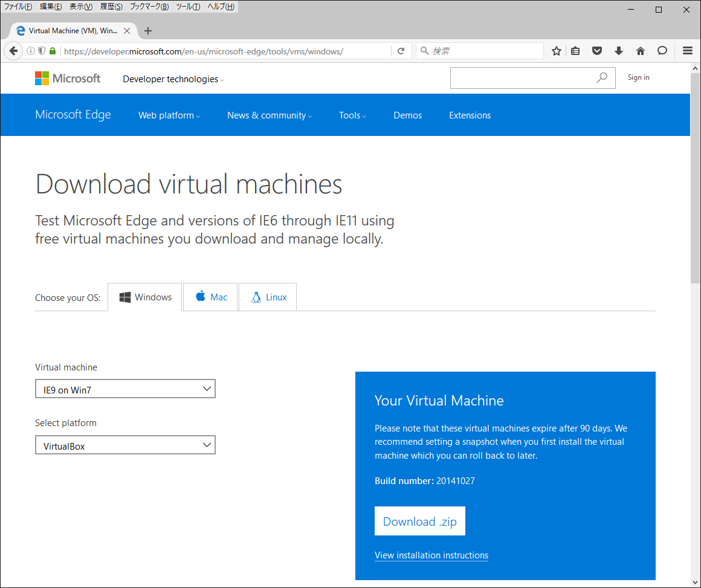
Task: Close the Virtual Machine (VM) tab
Action: (127, 31)
